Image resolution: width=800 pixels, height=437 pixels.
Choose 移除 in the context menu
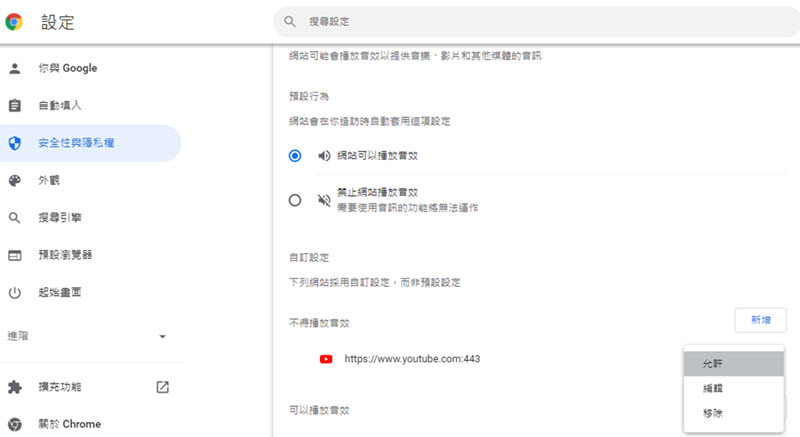(x=734, y=413)
